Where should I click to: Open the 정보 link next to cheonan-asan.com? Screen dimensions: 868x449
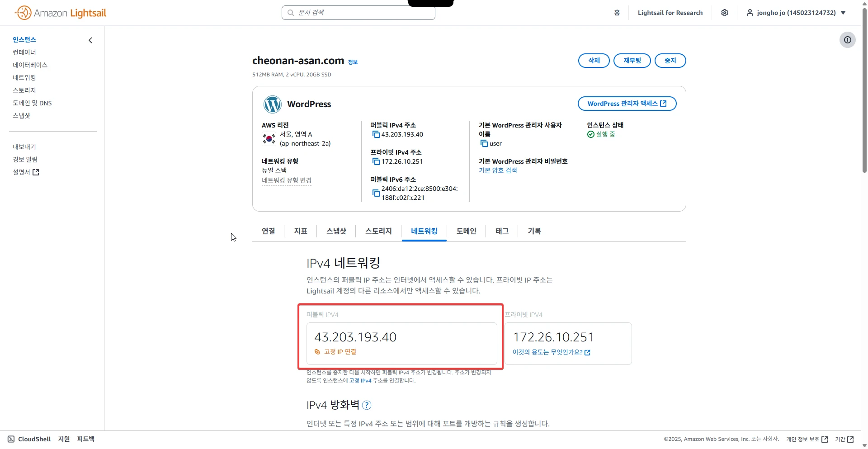tap(353, 62)
